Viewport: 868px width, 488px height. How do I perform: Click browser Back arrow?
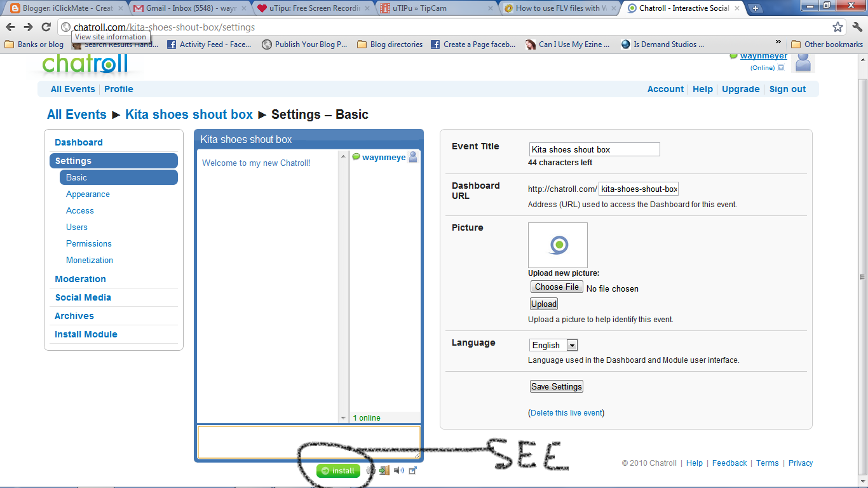(x=11, y=27)
